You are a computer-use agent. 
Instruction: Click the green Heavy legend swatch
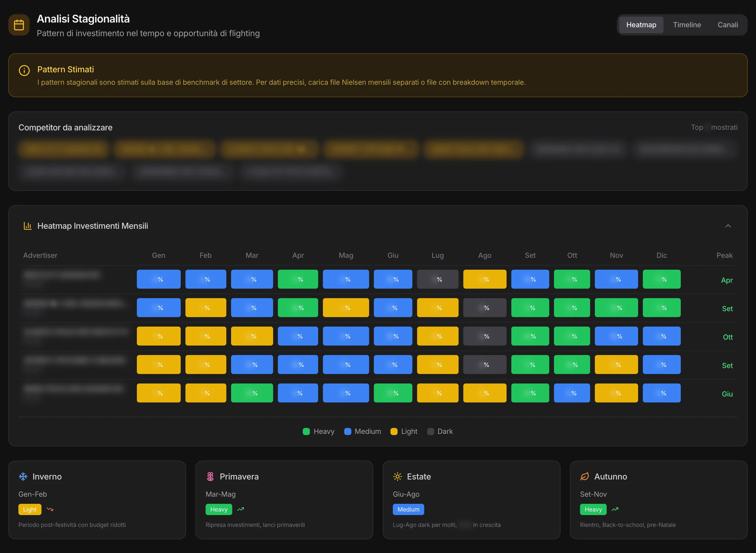[x=306, y=431]
